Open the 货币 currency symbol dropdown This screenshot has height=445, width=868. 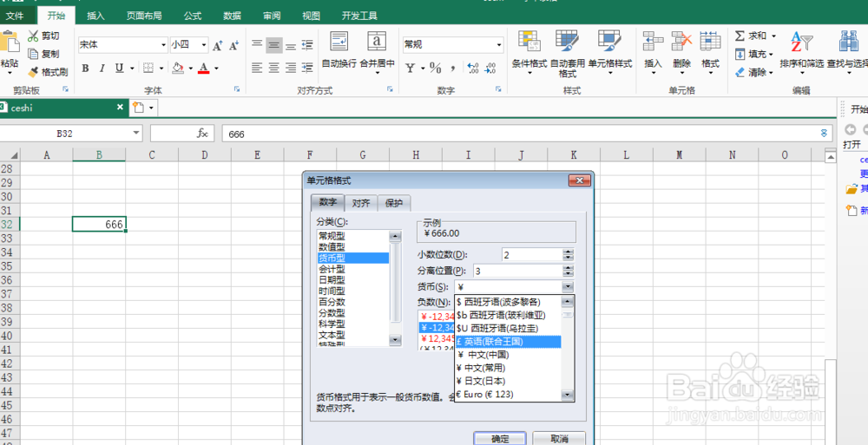568,286
